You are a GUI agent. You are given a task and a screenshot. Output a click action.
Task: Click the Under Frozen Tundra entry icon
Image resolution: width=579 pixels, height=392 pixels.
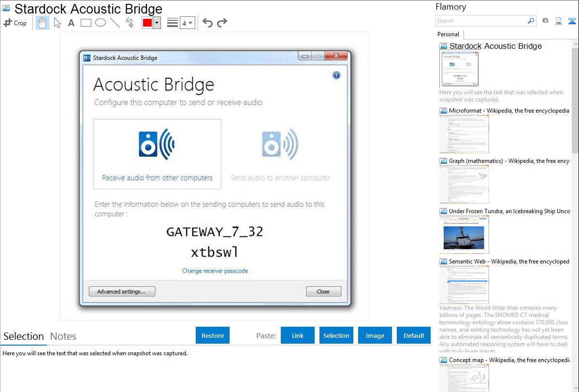point(444,211)
